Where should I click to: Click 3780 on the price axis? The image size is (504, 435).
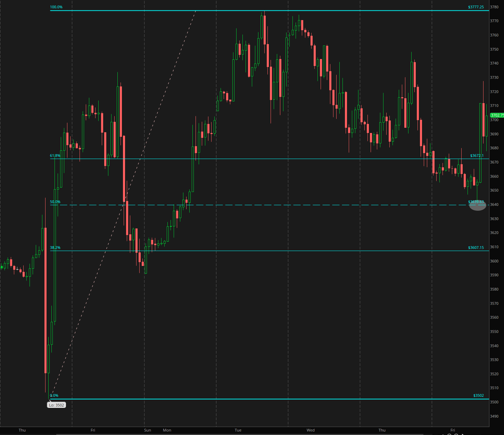(494, 7)
